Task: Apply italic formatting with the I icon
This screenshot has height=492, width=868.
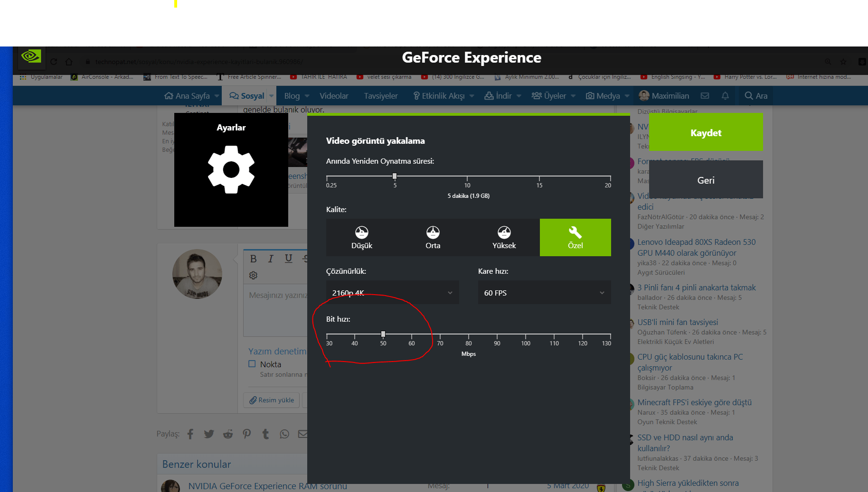Action: (271, 259)
